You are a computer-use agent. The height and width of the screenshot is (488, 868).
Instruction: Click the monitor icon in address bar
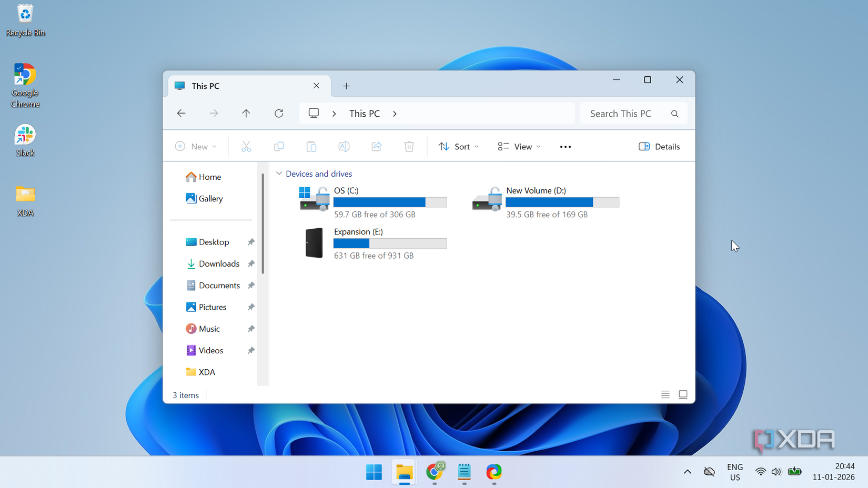(x=314, y=114)
